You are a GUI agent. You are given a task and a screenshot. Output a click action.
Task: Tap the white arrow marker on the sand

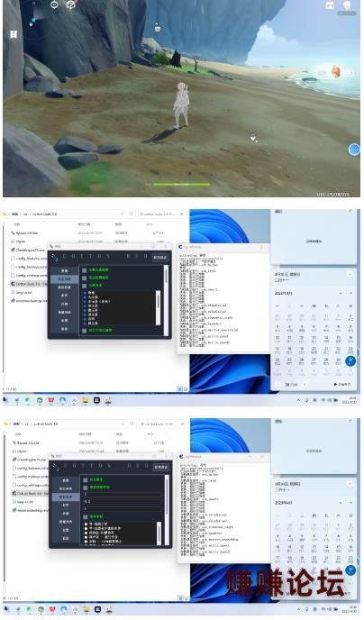(253, 138)
